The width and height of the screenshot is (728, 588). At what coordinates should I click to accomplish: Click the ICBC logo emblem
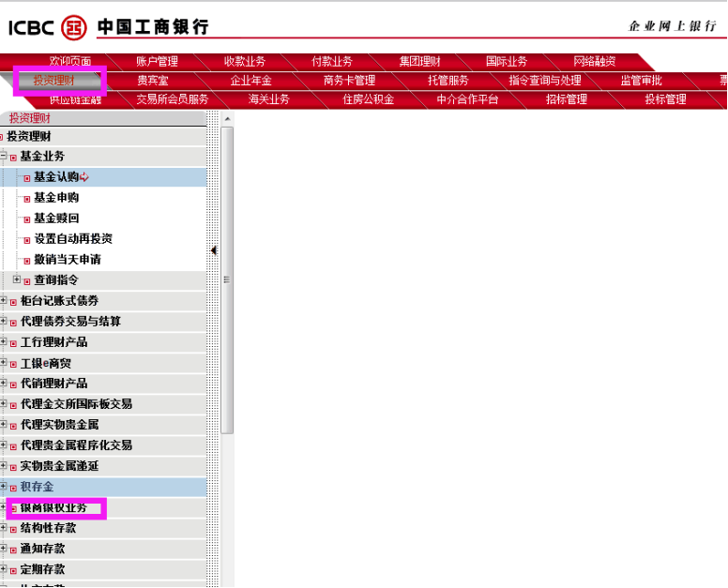(x=72, y=27)
